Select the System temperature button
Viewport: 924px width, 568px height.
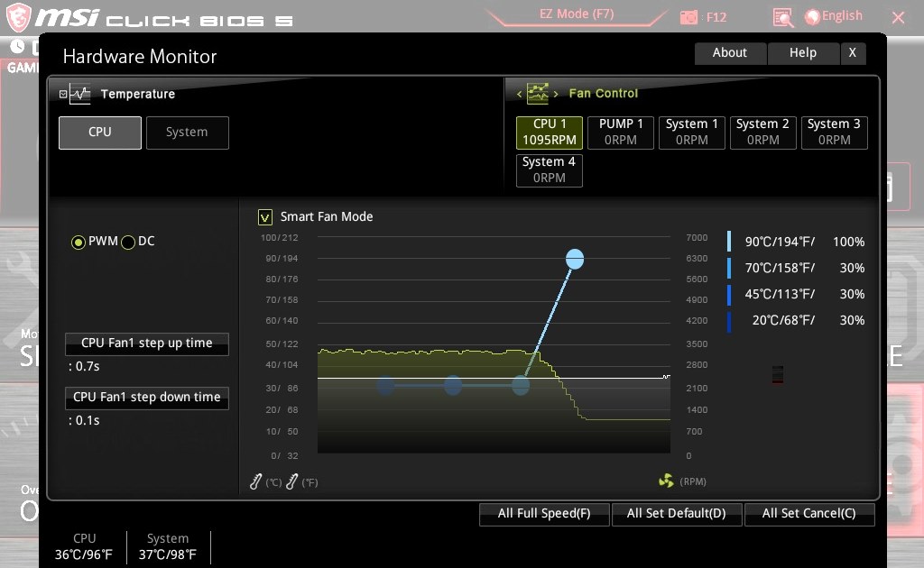[188, 133]
